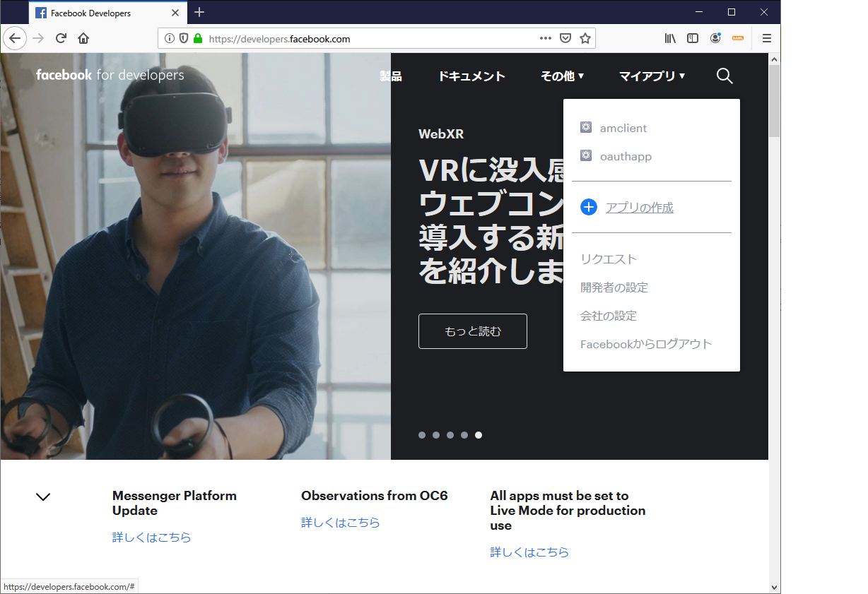The height and width of the screenshot is (594, 868).
Task: Click the amclient app icon
Action: click(x=586, y=127)
